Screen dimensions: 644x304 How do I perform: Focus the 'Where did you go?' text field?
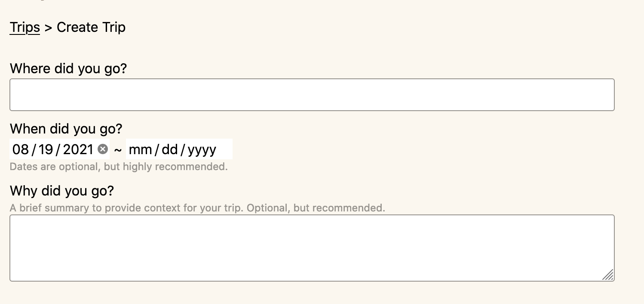312,95
